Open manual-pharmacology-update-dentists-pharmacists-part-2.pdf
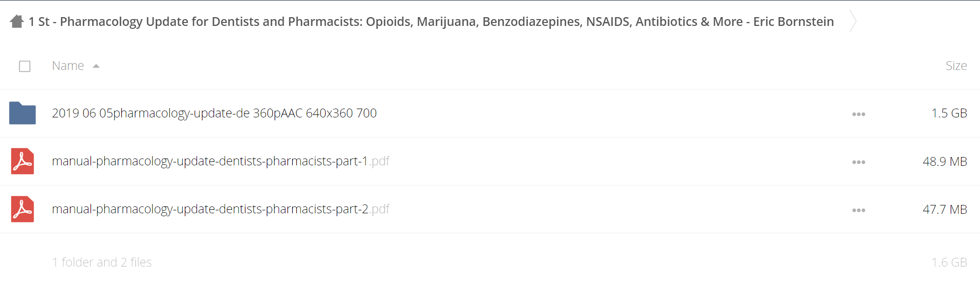This screenshot has width=980, height=293. (220, 209)
